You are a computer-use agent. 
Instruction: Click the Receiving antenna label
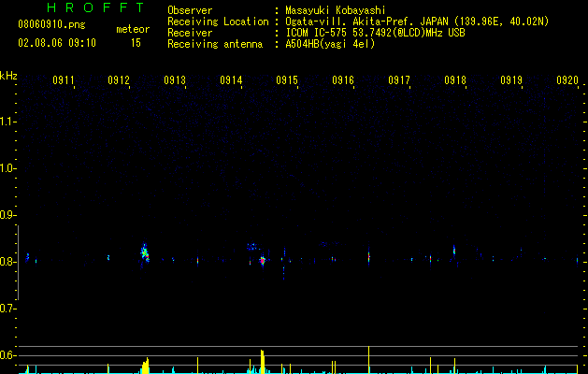215,44
